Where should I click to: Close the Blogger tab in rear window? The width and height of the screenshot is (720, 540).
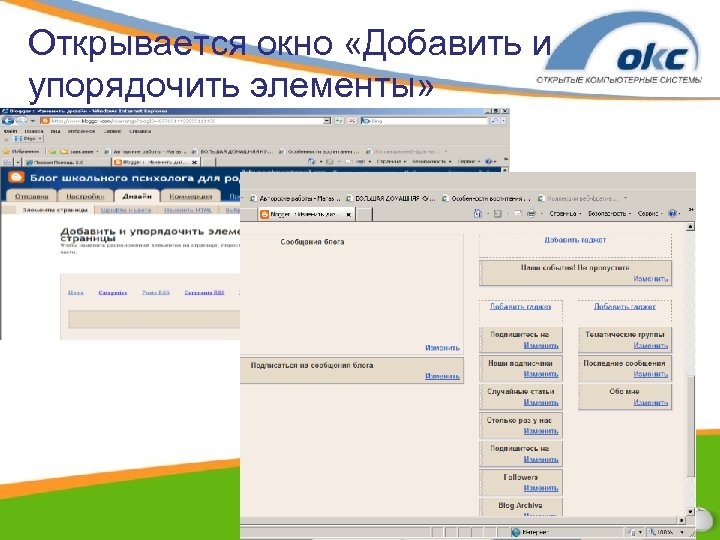[194, 162]
